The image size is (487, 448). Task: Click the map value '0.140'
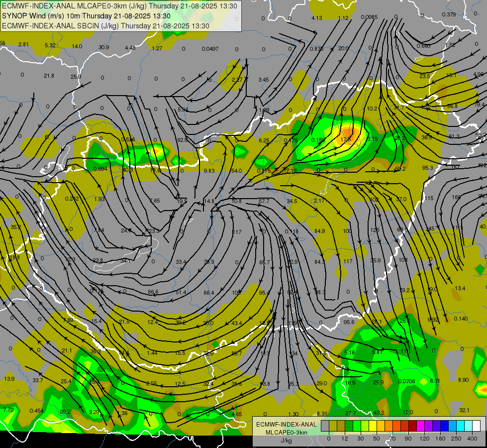click(461, 319)
